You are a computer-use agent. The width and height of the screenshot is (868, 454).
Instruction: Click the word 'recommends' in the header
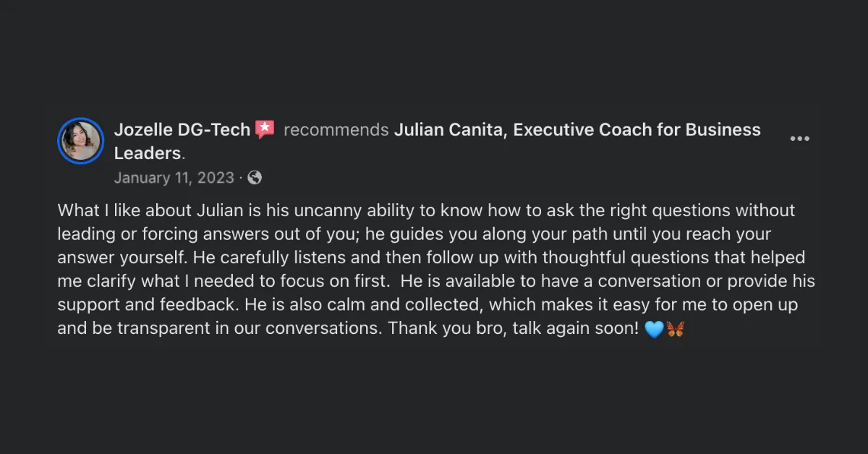[336, 130]
